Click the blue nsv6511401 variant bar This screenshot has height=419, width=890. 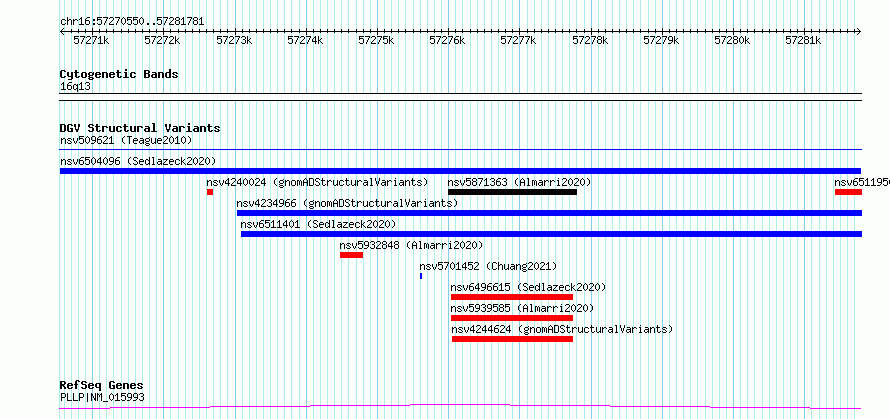tap(552, 234)
